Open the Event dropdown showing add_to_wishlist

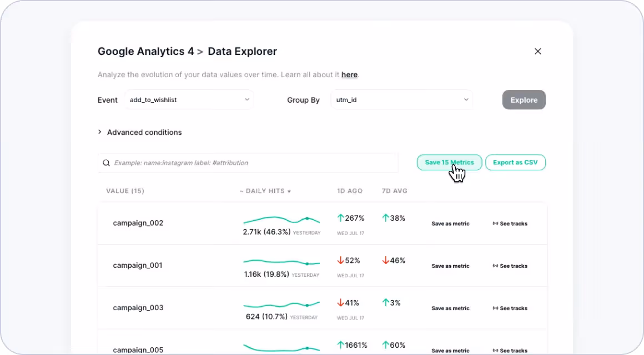pos(189,100)
